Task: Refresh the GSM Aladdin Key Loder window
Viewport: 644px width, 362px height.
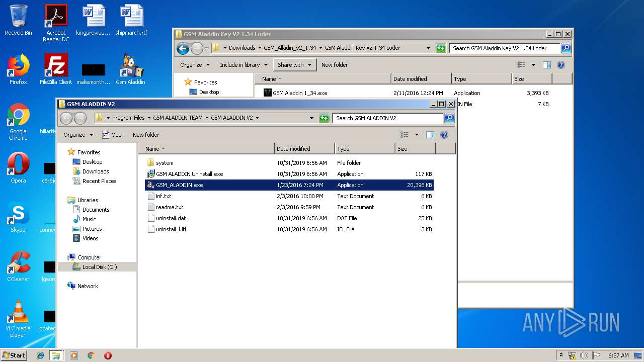Action: pyautogui.click(x=441, y=48)
